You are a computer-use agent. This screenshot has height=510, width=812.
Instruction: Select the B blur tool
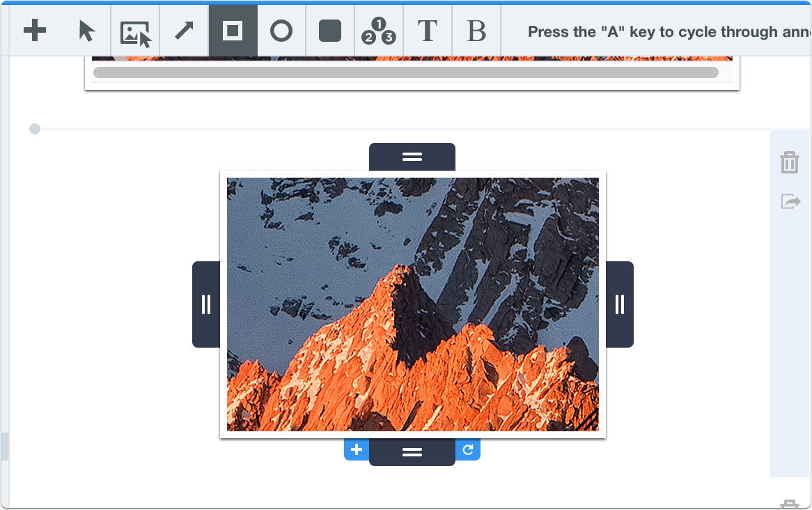(x=476, y=31)
